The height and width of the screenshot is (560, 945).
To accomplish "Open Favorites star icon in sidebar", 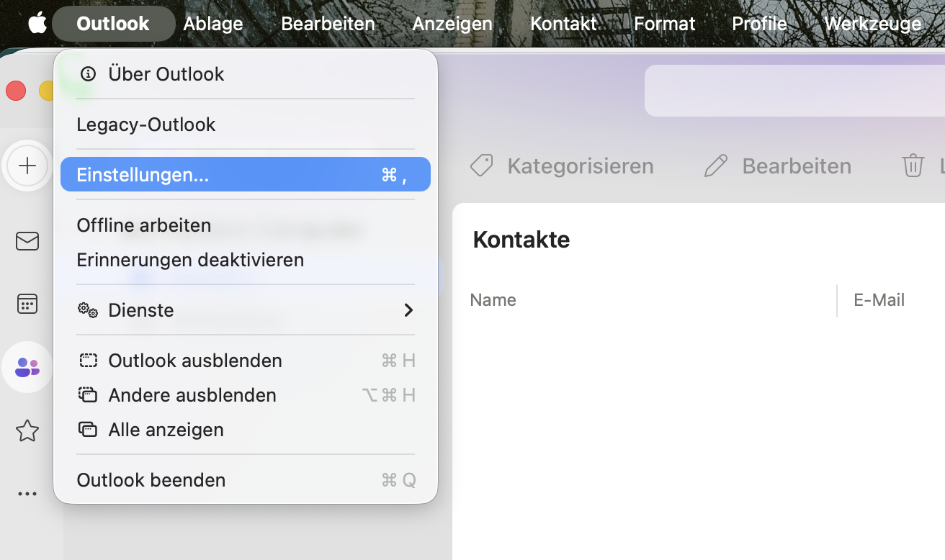I will tap(27, 430).
